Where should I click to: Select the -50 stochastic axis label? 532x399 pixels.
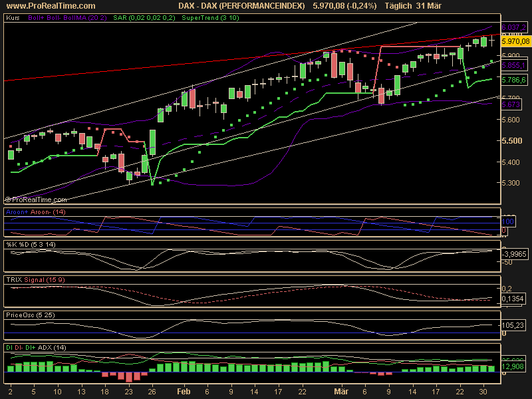pos(507,262)
